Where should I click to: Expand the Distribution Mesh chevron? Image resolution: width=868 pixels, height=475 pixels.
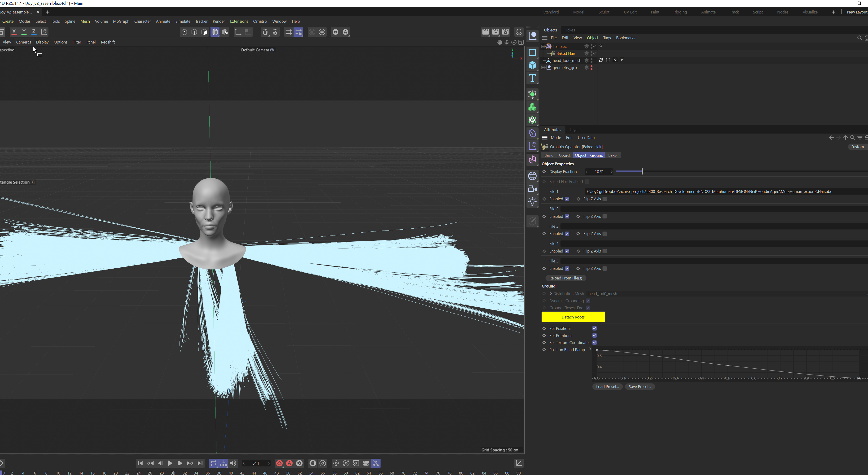[551, 294]
